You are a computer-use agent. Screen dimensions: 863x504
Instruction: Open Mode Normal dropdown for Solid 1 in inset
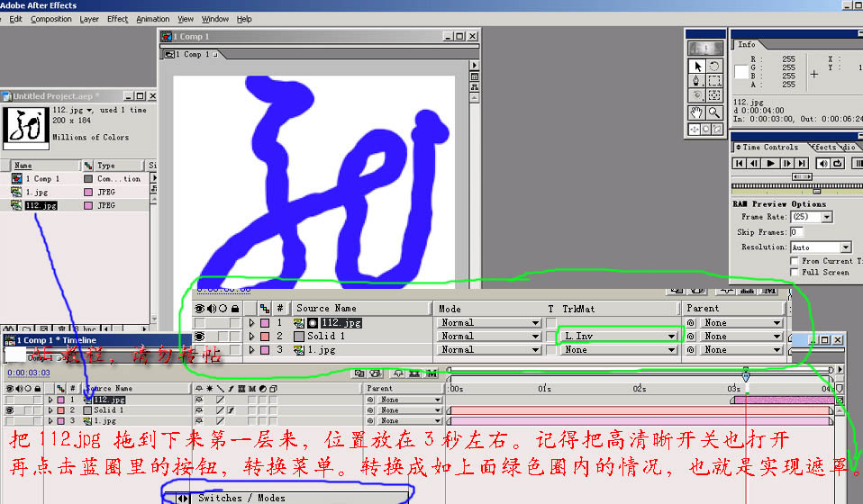489,337
